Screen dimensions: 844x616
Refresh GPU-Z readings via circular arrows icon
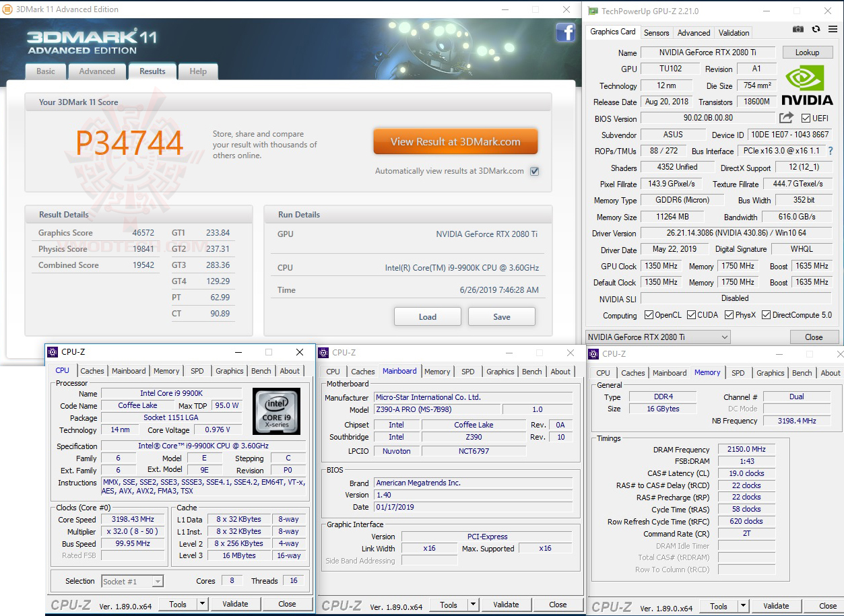click(816, 29)
